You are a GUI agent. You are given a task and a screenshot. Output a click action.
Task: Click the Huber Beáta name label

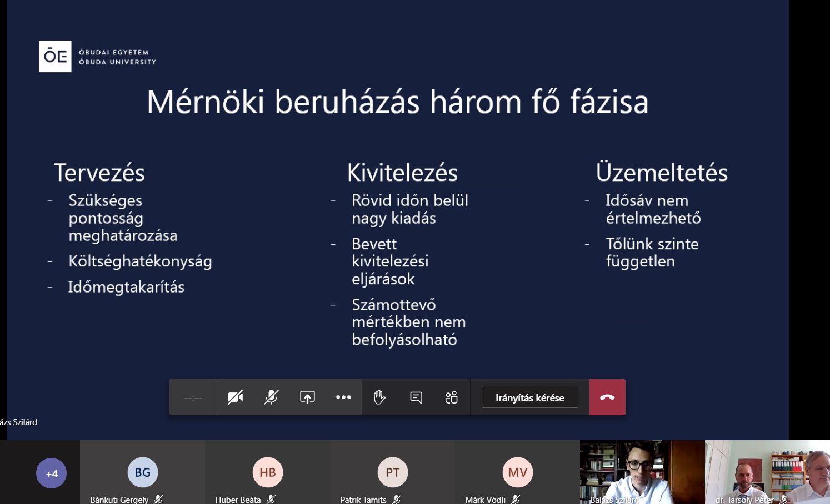click(x=238, y=500)
